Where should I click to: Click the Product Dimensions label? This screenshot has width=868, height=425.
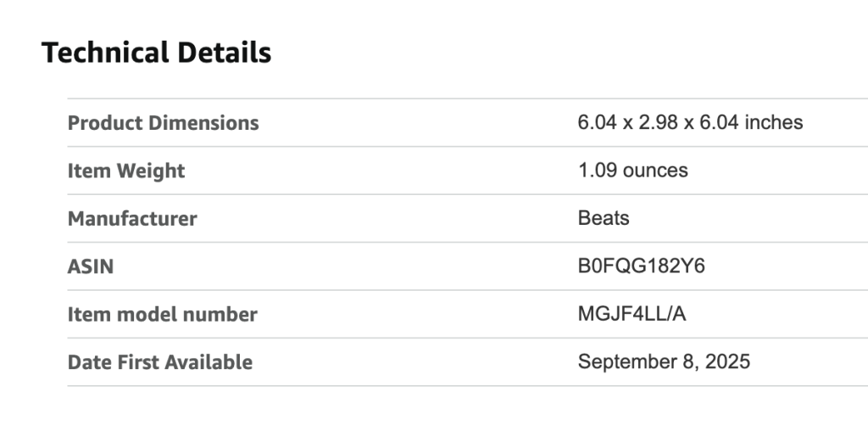pyautogui.click(x=164, y=123)
